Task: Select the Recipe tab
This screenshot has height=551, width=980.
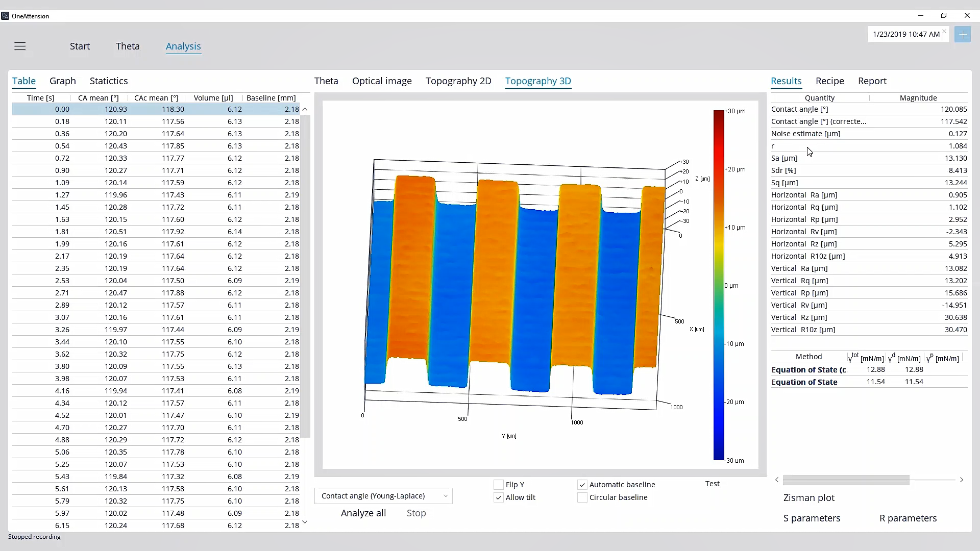Action: [x=830, y=81]
